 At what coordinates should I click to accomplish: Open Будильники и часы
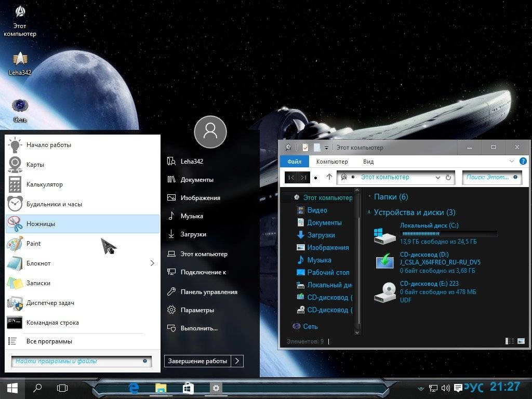pyautogui.click(x=83, y=204)
